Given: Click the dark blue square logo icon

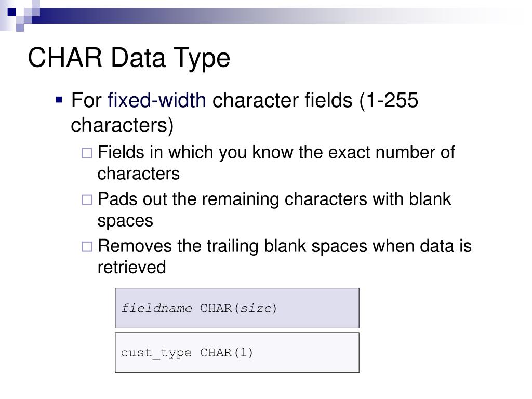Looking at the screenshot, I should click(x=12, y=12).
